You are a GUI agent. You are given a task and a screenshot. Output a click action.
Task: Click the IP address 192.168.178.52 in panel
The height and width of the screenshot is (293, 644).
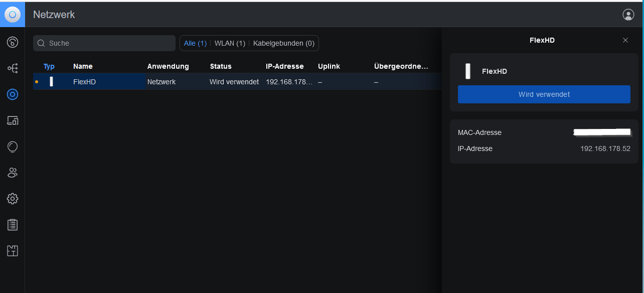[x=605, y=149]
